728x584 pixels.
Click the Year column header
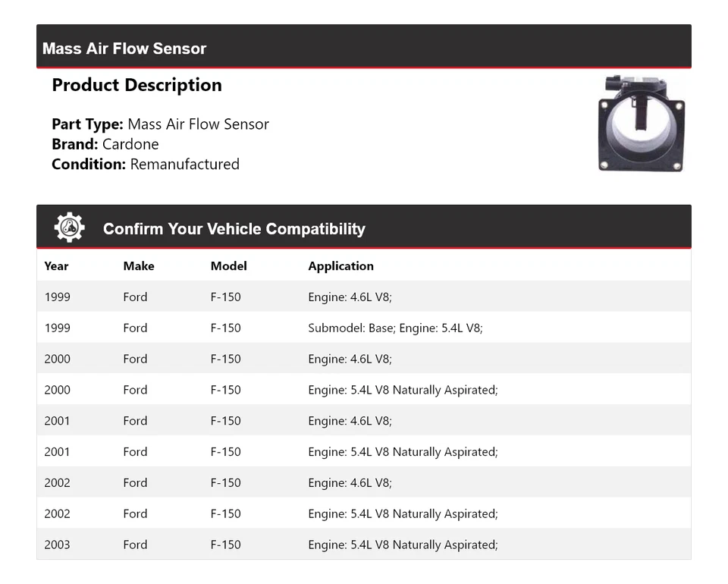(x=56, y=266)
